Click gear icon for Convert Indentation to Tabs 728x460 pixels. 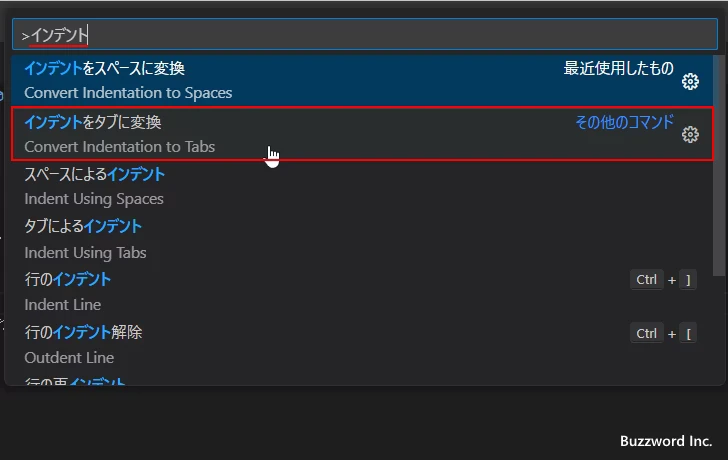(690, 134)
